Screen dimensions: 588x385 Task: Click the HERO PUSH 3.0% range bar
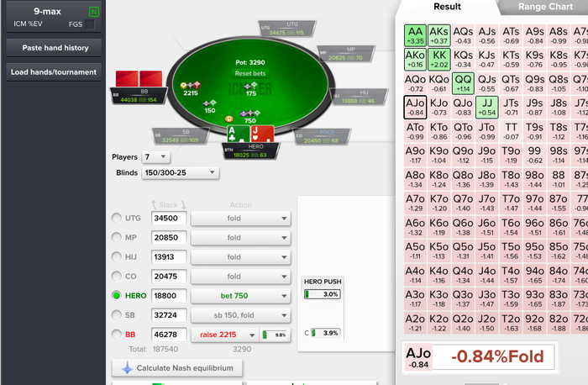point(322,294)
